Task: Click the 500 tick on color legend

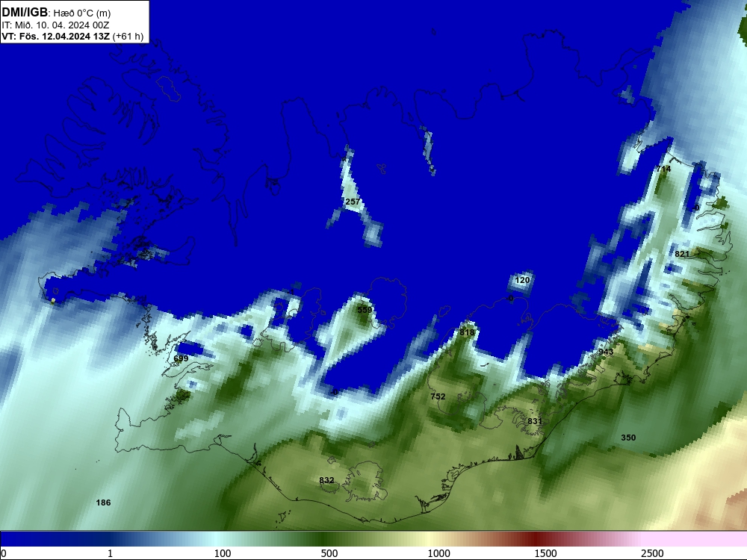Action: pos(329,553)
